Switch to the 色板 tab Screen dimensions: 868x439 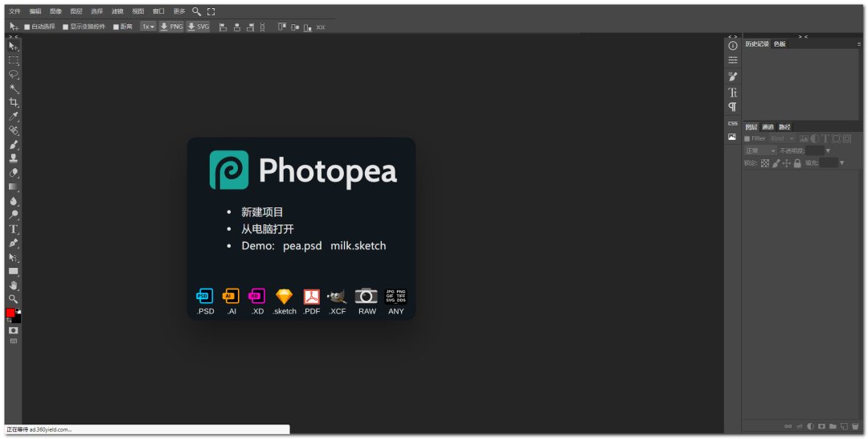click(780, 44)
